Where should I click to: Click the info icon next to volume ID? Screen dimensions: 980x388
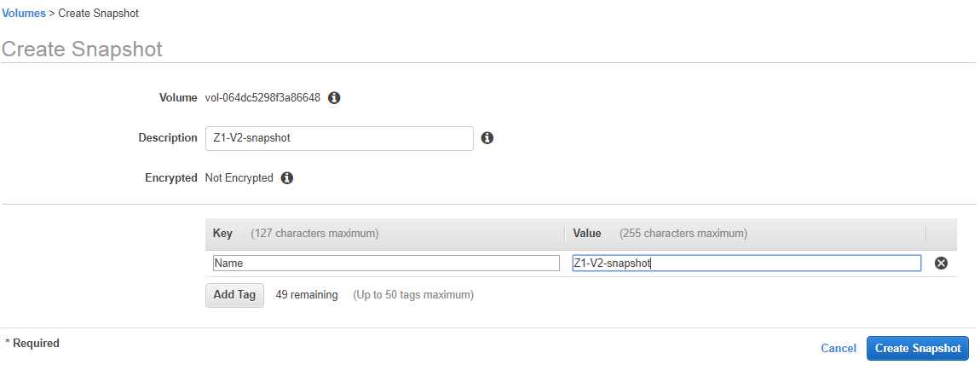[334, 98]
